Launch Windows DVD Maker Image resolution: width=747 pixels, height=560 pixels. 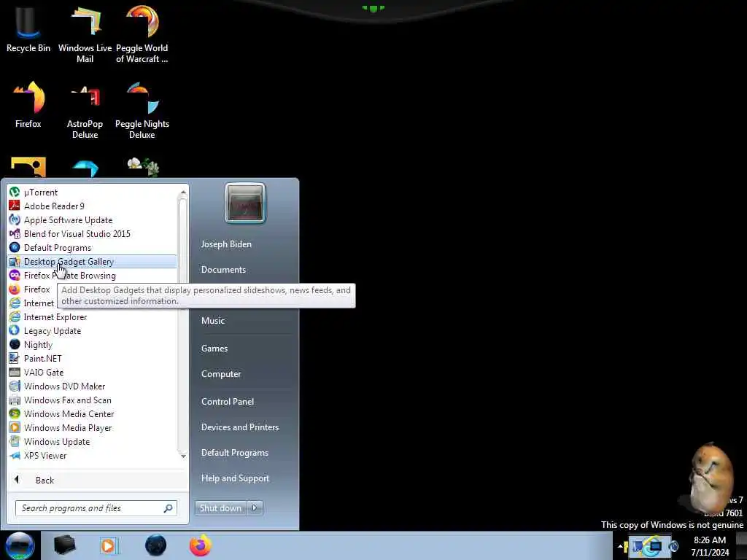(92, 386)
